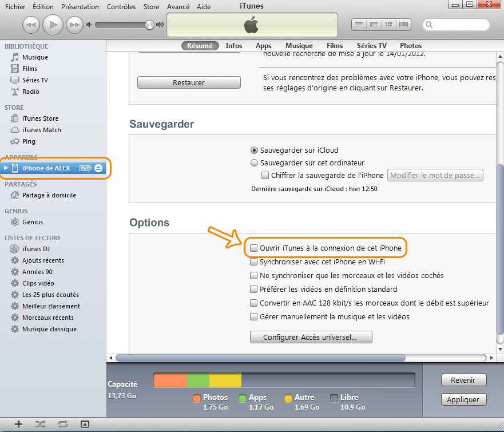Viewport: 504px width, 432px height.
Task: Check Ouvrir iTunes à la connexion
Action: 253,248
